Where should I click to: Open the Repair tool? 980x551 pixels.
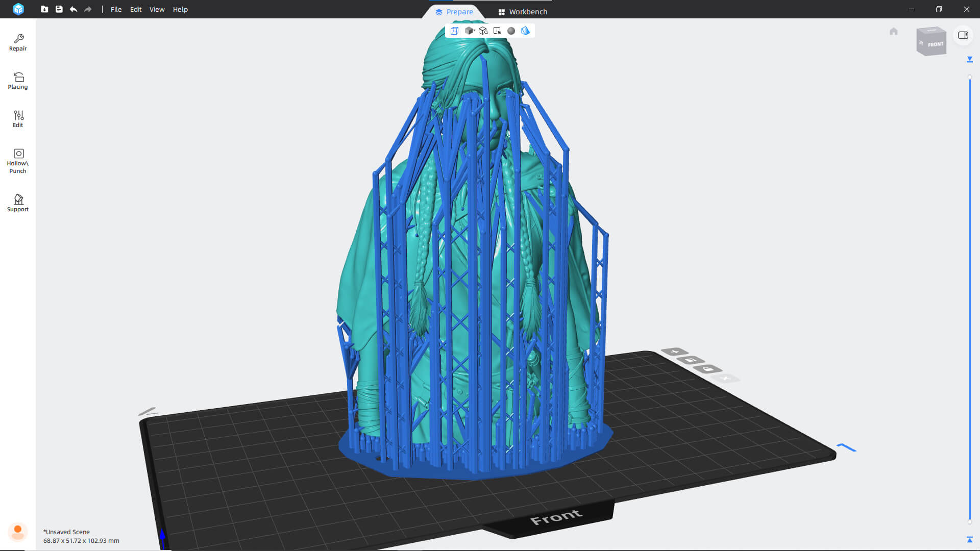pyautogui.click(x=18, y=42)
